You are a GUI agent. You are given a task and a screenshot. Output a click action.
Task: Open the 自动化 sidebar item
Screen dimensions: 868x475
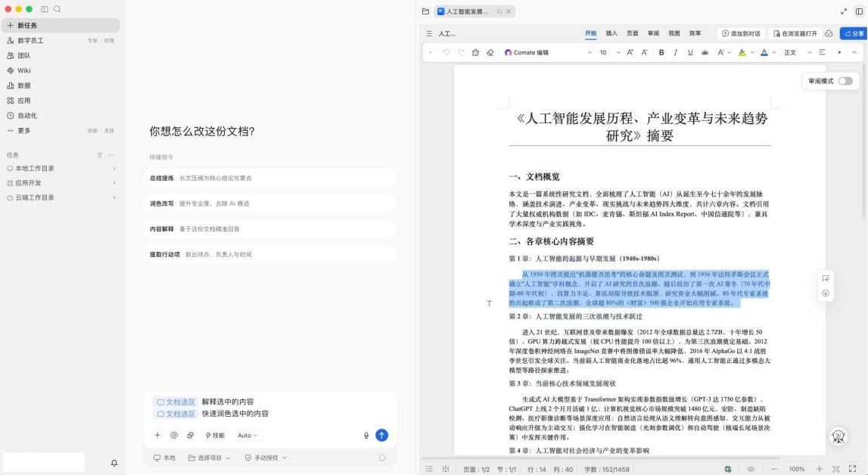point(61,116)
